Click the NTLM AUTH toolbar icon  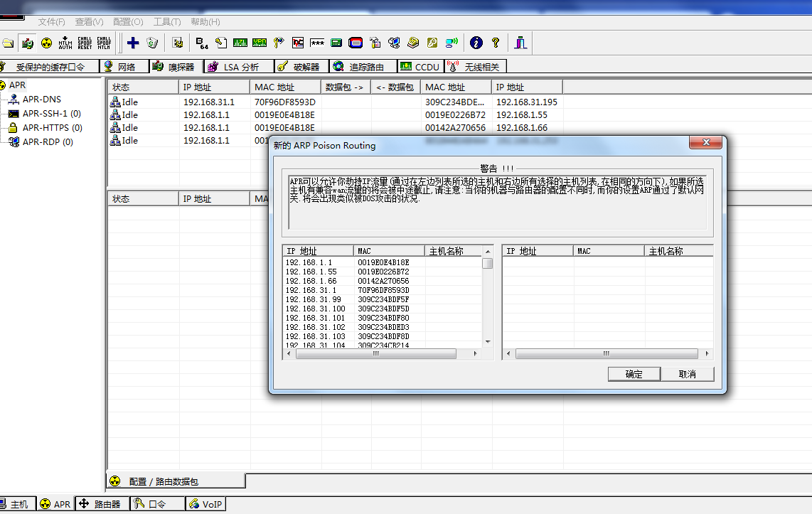point(65,43)
